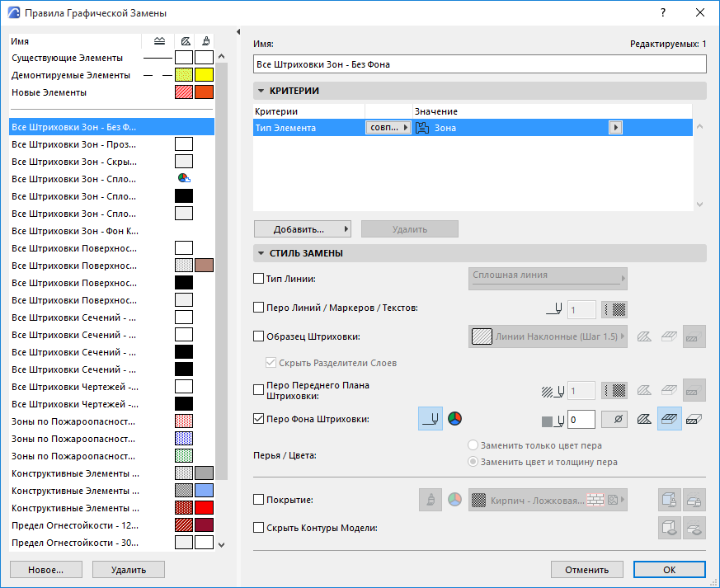Toggle drafting fill icon in background pen row

coord(644,419)
